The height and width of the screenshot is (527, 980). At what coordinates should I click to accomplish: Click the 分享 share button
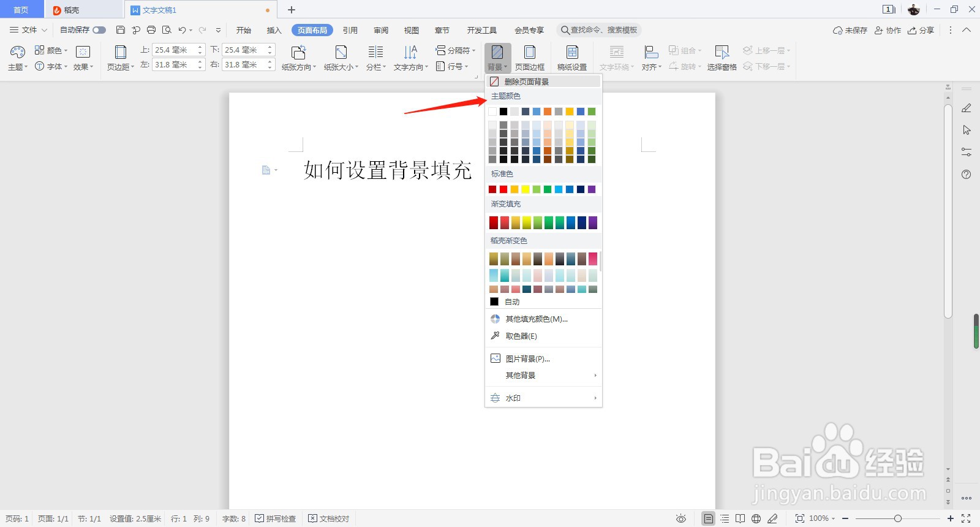click(x=921, y=30)
